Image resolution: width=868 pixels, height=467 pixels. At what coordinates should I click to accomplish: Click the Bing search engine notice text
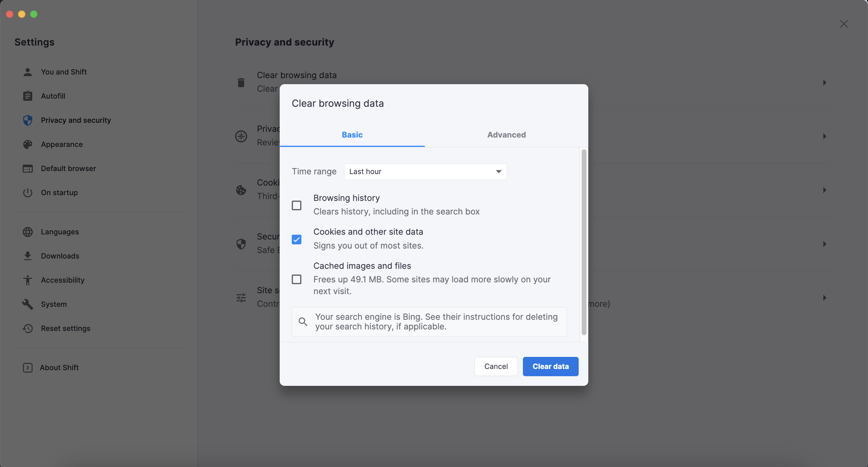click(436, 322)
